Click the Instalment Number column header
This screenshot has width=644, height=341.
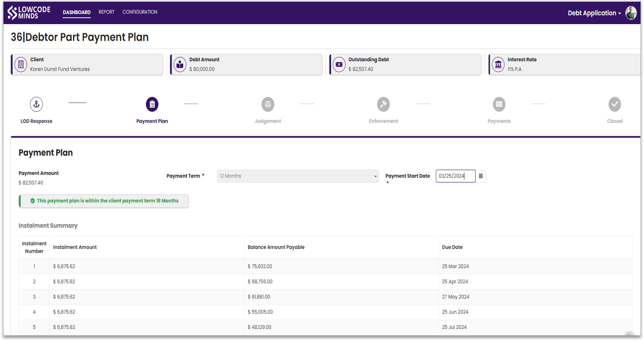coord(34,247)
